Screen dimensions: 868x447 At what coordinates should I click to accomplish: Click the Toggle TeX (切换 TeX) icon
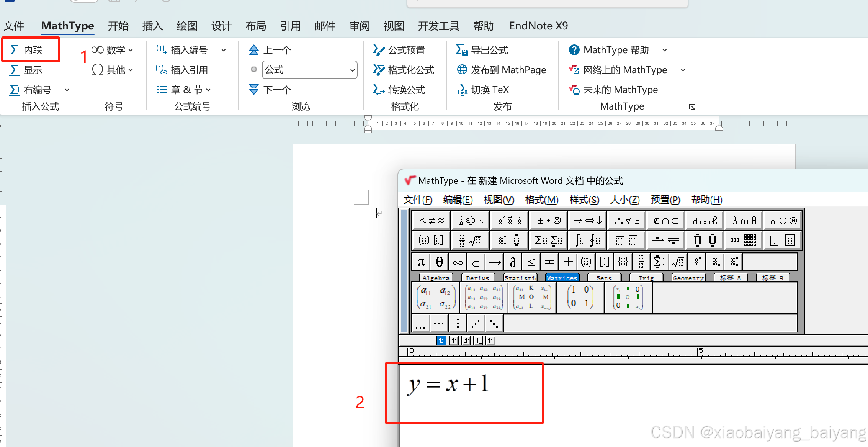[x=462, y=90]
